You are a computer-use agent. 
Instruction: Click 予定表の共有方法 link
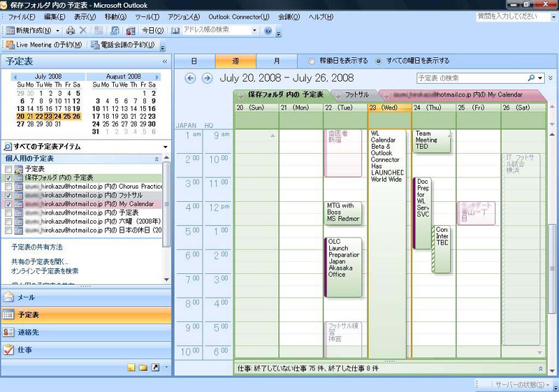tap(37, 247)
